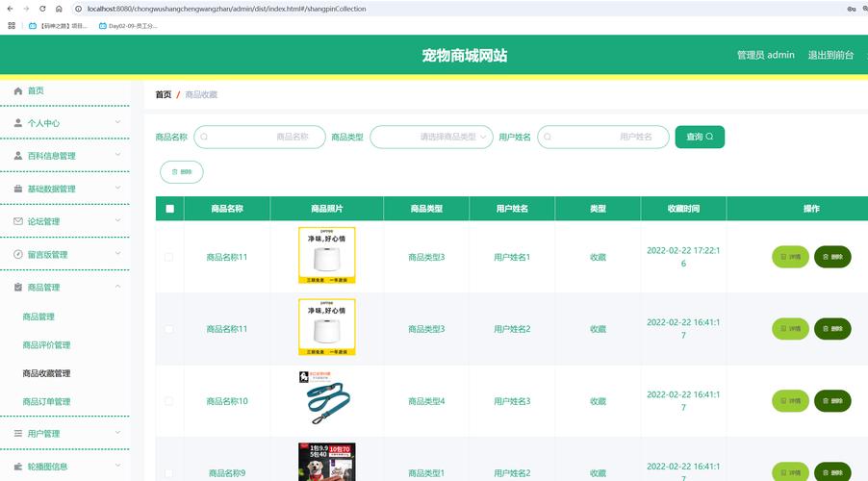Click the envelope icon for 论坛管理
Image resolution: width=868 pixels, height=481 pixels.
(x=18, y=221)
